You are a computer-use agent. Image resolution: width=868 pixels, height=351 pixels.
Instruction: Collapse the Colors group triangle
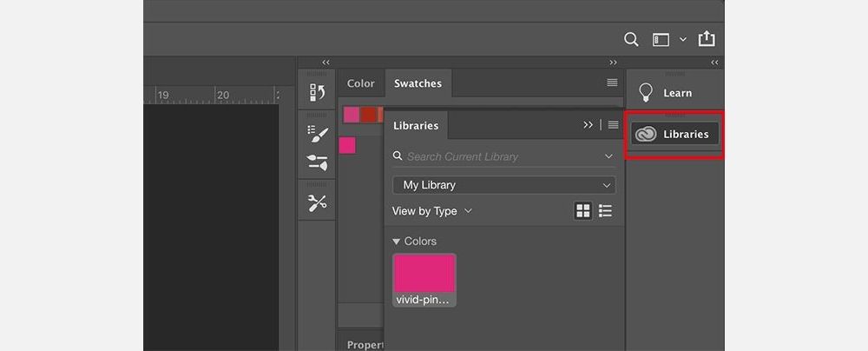click(x=397, y=242)
